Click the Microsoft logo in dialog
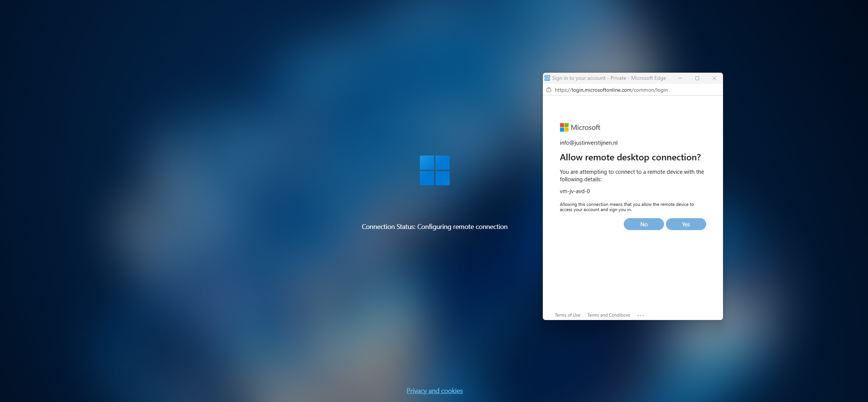Screen dimensions: 868x402 click(580, 127)
